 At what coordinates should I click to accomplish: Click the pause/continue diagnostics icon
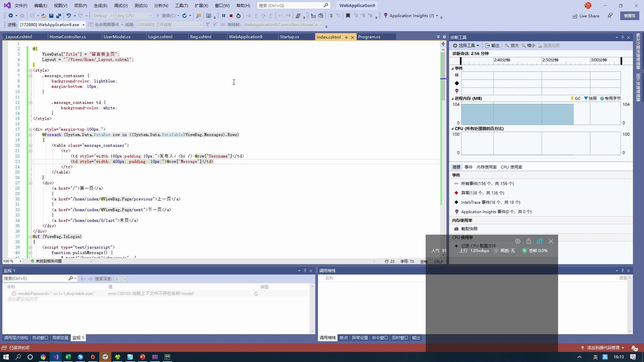tap(457, 75)
